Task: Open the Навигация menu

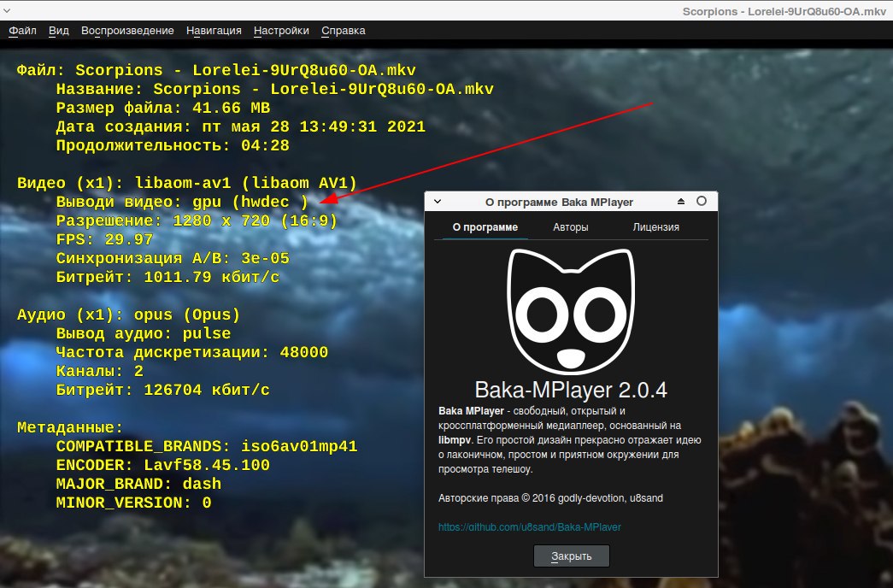Action: [x=214, y=31]
